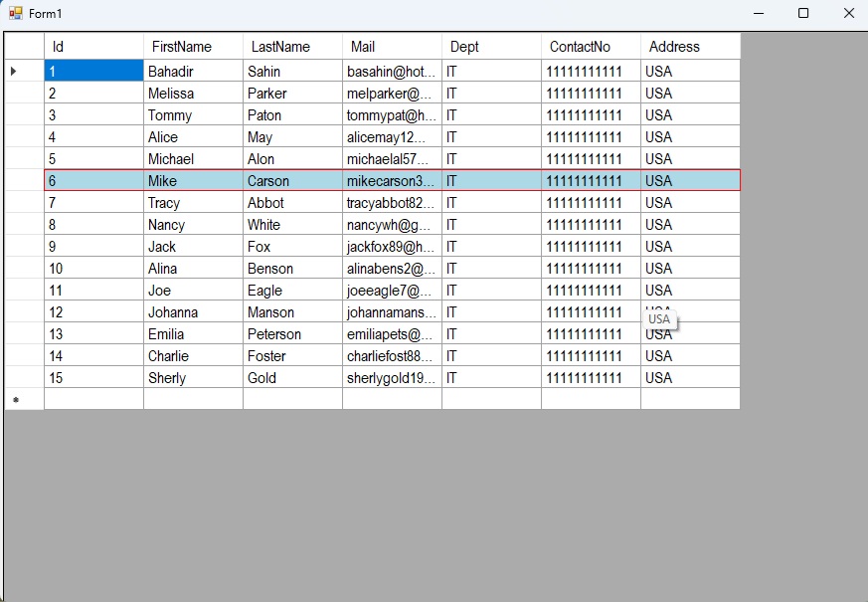Select the cell with Id 15
868x602 pixels.
coord(93,378)
